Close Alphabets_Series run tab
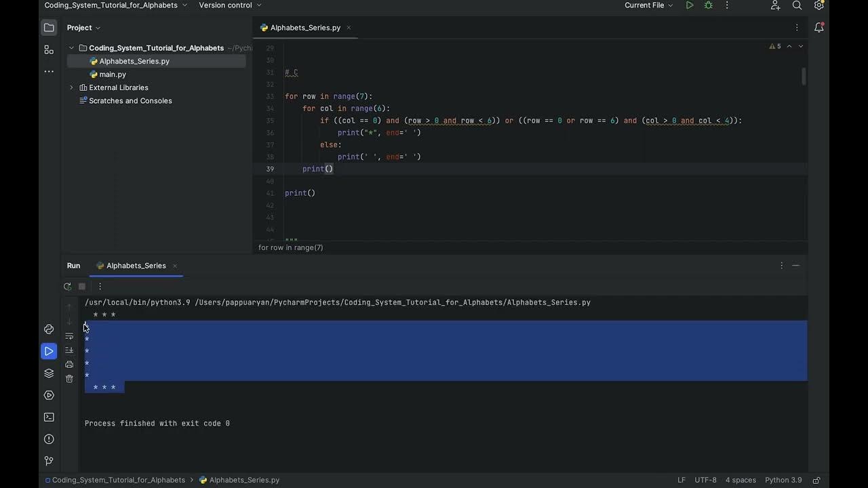This screenshot has height=488, width=868. coord(174,266)
